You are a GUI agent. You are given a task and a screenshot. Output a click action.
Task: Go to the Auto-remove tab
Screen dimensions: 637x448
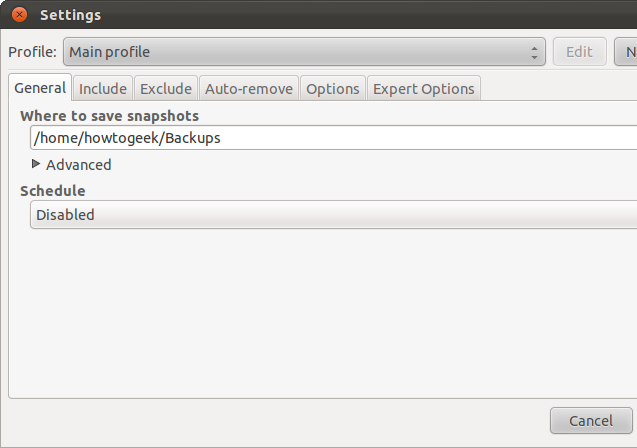(x=249, y=89)
